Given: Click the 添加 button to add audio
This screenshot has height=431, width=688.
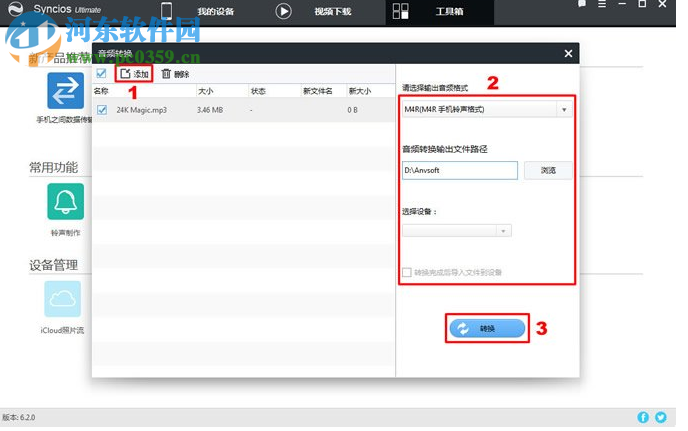Looking at the screenshot, I should tap(134, 74).
